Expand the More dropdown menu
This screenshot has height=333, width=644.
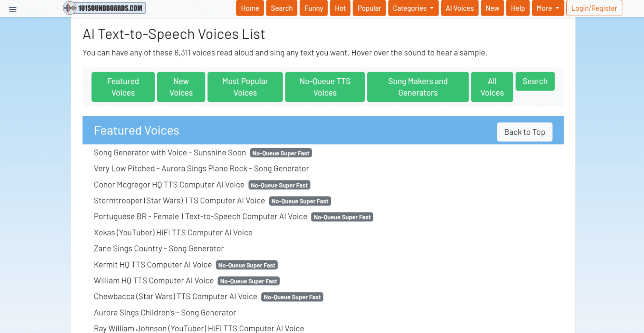coord(547,8)
